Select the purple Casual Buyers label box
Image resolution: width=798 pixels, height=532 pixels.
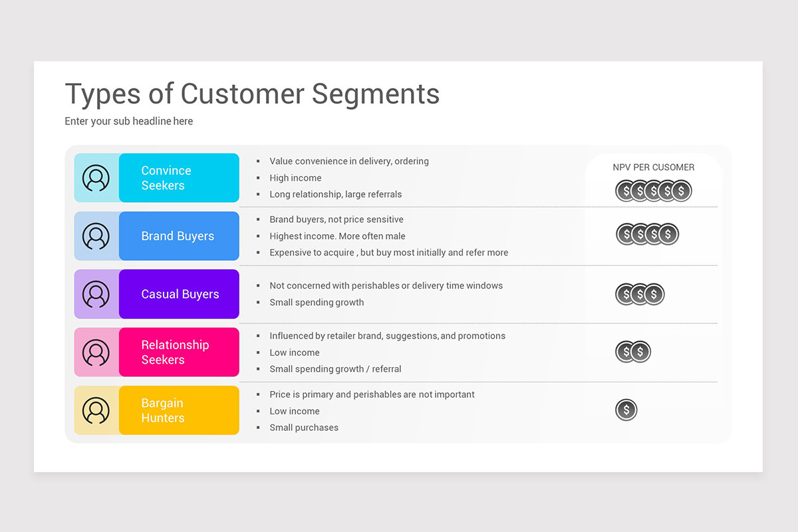179,294
